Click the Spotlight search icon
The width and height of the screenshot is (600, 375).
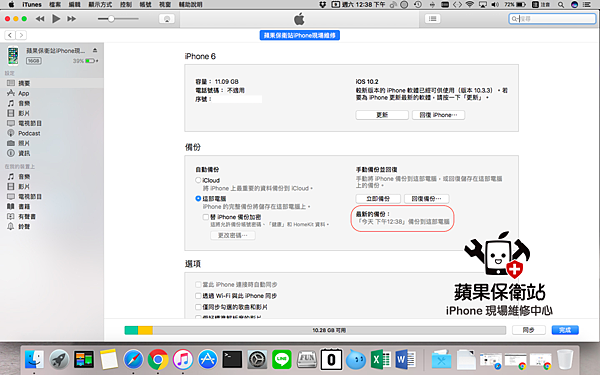coord(561,5)
